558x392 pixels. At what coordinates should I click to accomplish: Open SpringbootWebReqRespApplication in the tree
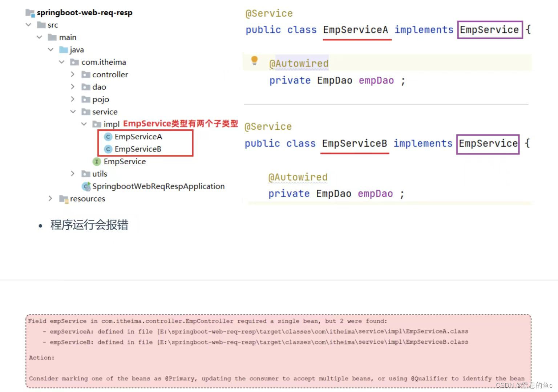pyautogui.click(x=158, y=186)
